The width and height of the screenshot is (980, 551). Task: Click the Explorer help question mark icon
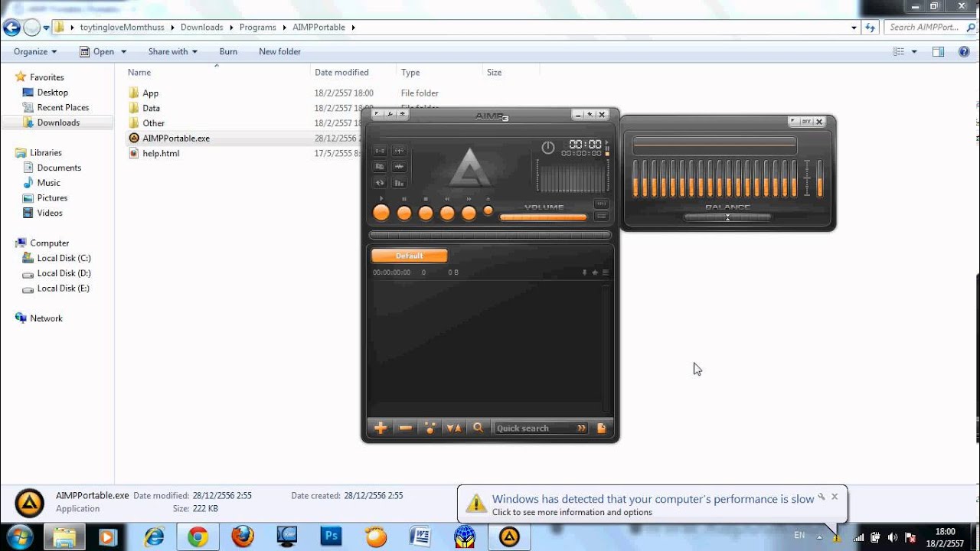964,51
